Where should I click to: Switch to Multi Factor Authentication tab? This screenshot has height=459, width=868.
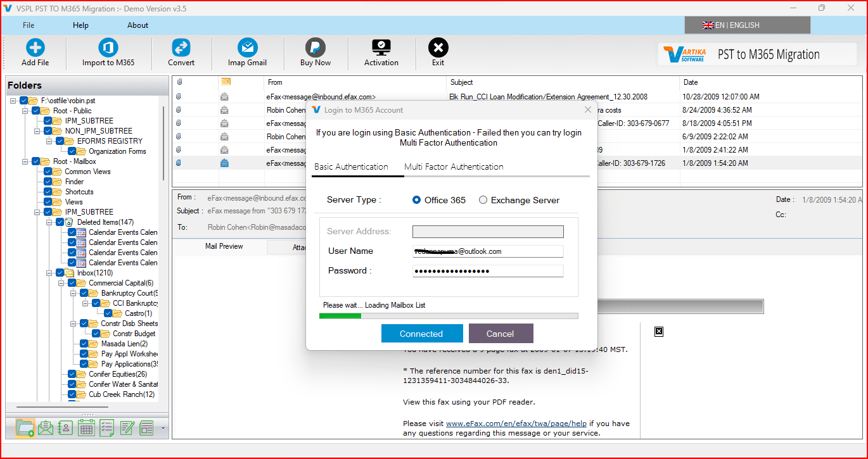(x=454, y=167)
